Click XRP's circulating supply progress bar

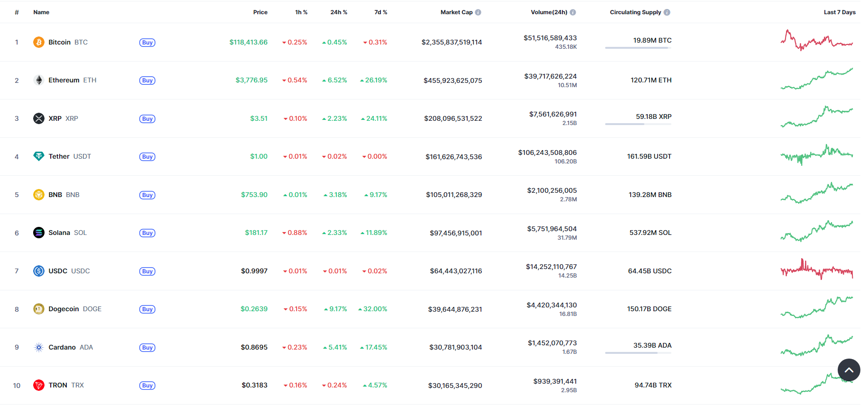pos(638,124)
